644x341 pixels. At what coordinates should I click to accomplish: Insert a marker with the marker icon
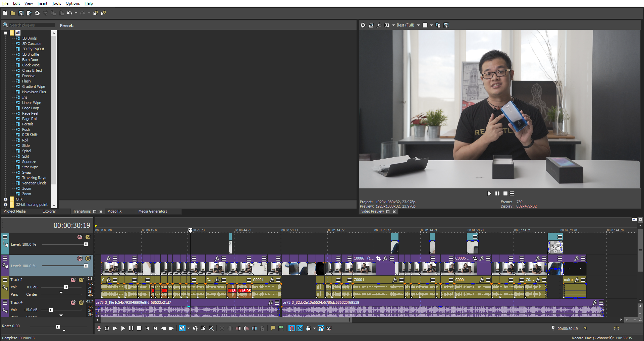(x=273, y=328)
